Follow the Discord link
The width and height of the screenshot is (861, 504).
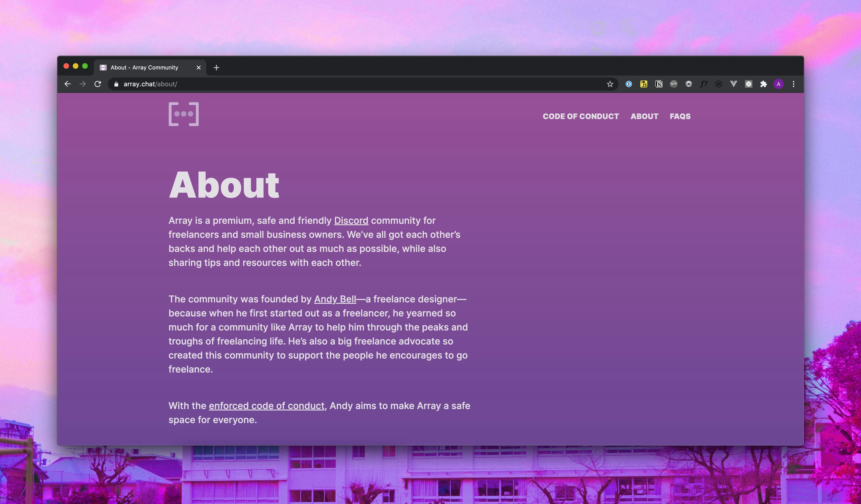tap(351, 221)
